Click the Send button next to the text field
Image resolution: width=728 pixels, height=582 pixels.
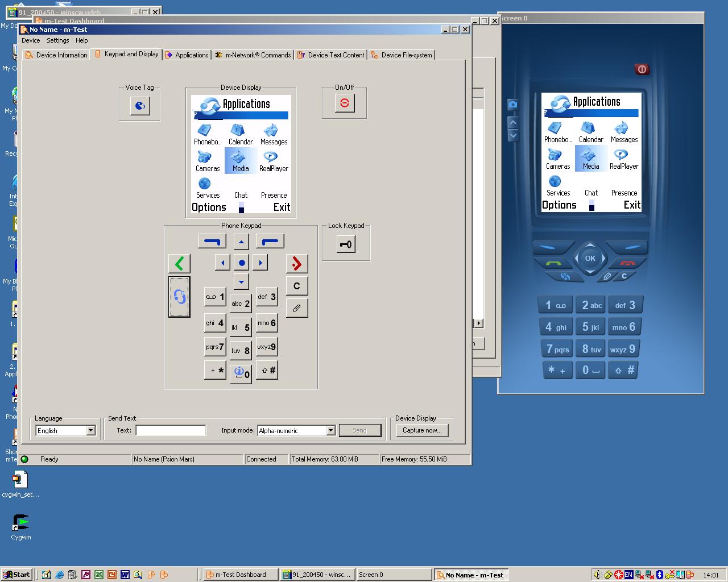[360, 430]
